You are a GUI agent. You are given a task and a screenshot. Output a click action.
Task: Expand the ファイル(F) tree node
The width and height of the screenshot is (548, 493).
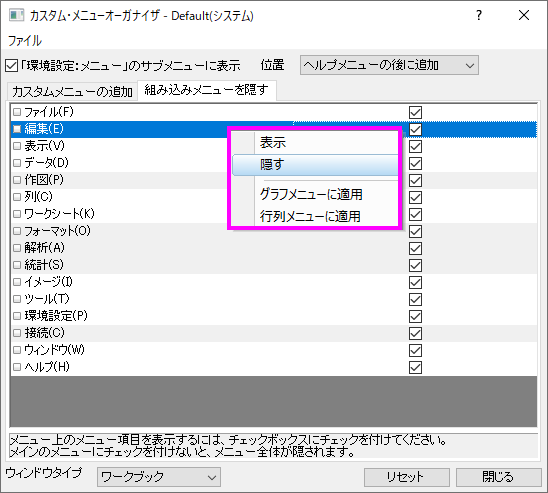click(x=17, y=112)
